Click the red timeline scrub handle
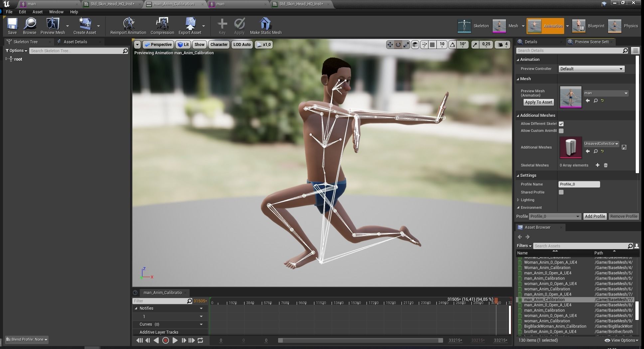644x349 pixels. coord(496,301)
